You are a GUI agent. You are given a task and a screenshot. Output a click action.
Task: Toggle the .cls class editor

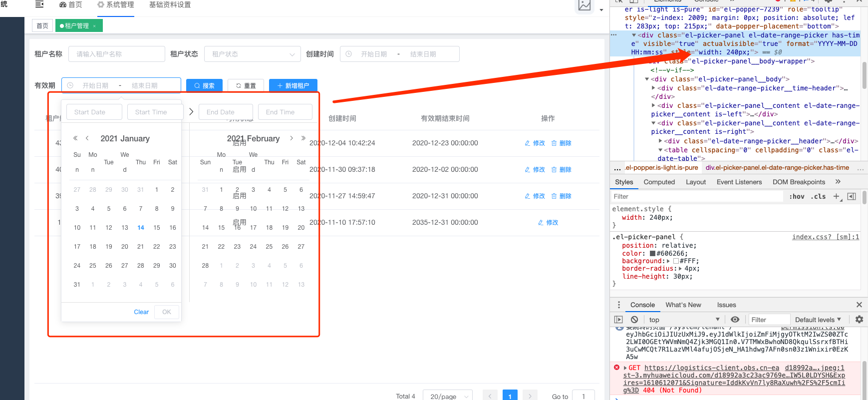point(818,196)
